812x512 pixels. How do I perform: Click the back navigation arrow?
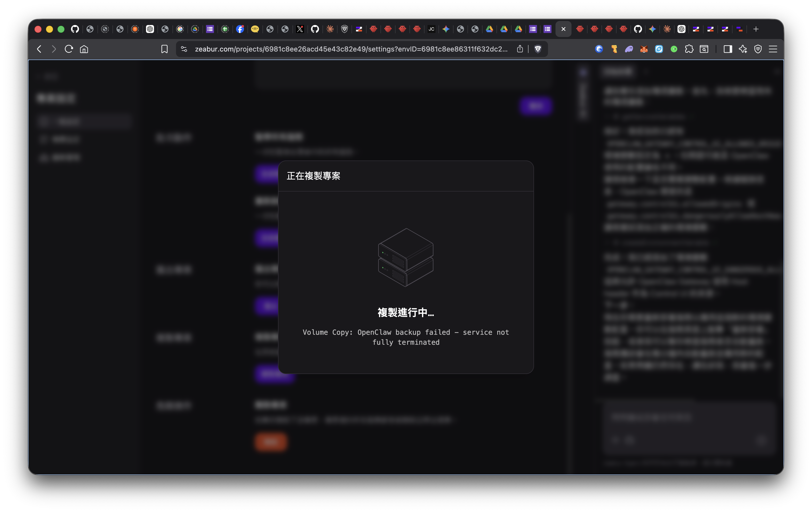tap(39, 49)
